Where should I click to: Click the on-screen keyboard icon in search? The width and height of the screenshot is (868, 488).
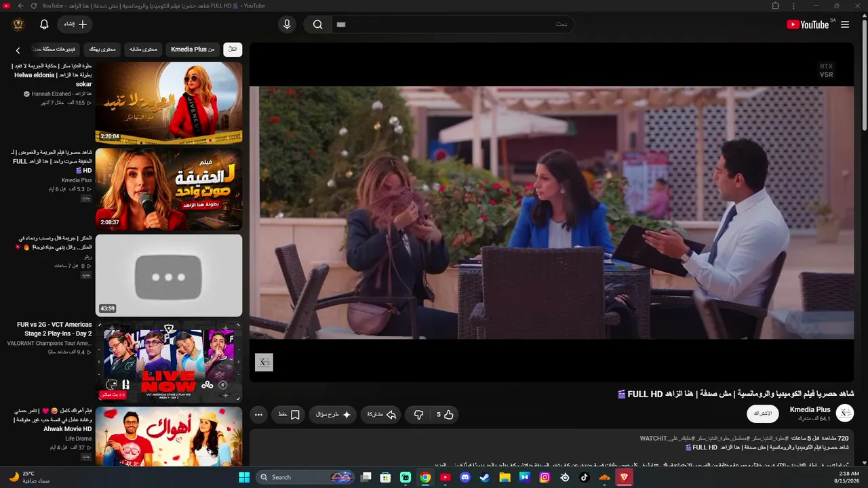[341, 24]
